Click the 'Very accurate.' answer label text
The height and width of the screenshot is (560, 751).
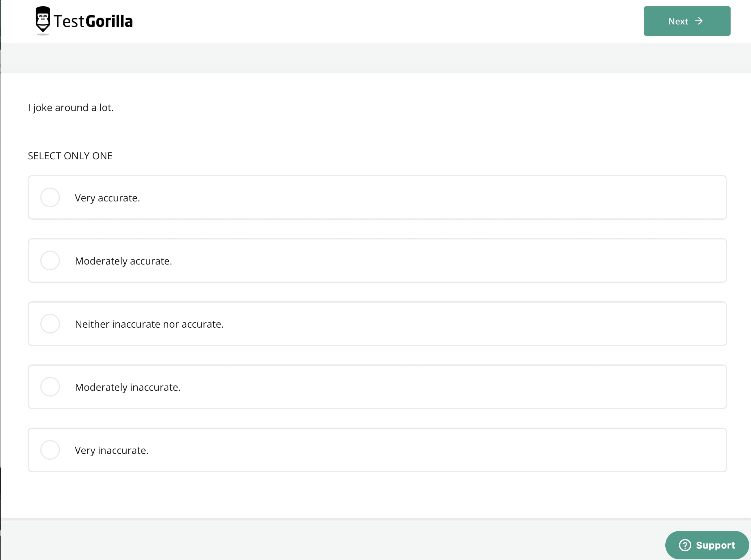(107, 198)
